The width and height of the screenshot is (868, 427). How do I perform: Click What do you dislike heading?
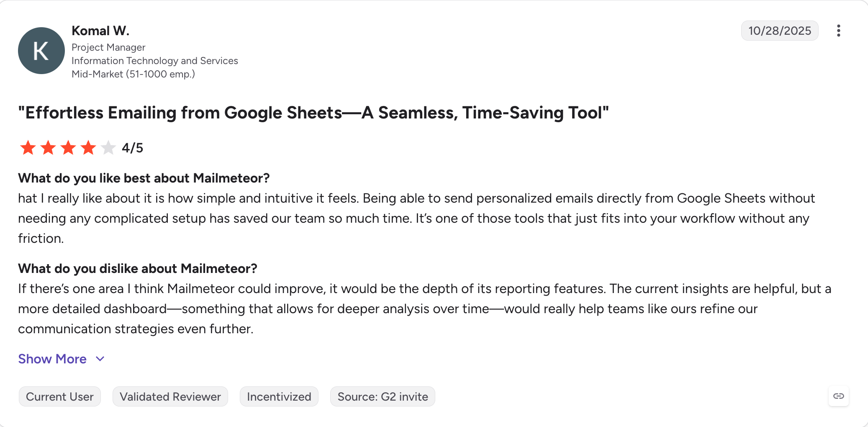(x=138, y=268)
